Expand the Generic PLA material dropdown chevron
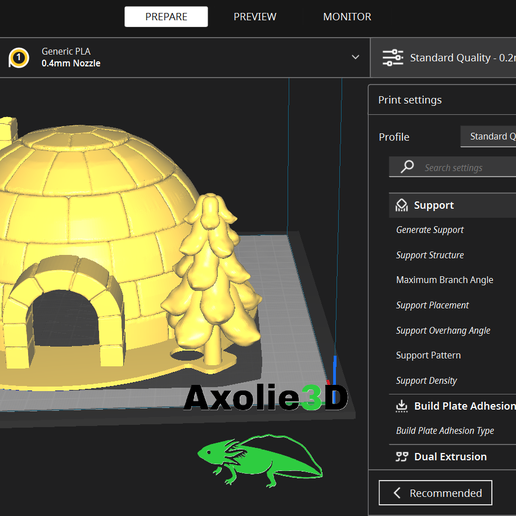This screenshot has width=516, height=516. (x=355, y=57)
